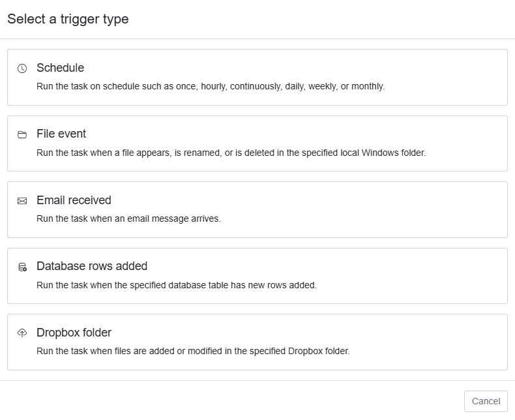Screen dimensions: 515x420
Task: Click the 'email message arrives' description text
Action: [x=128, y=218]
